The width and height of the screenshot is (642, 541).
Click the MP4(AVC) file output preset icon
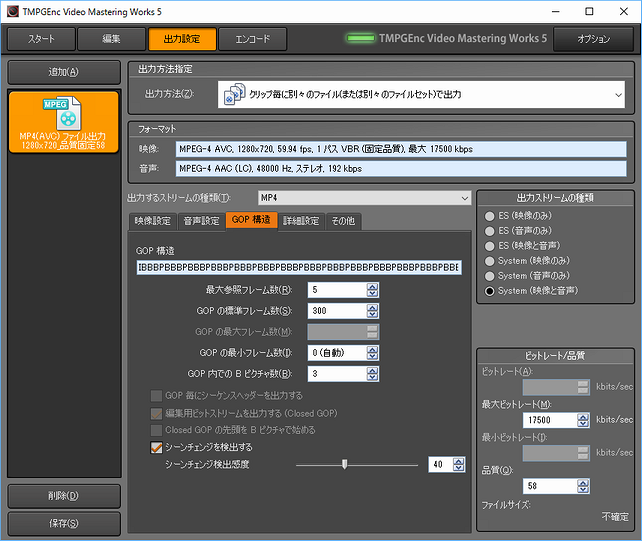(64, 113)
